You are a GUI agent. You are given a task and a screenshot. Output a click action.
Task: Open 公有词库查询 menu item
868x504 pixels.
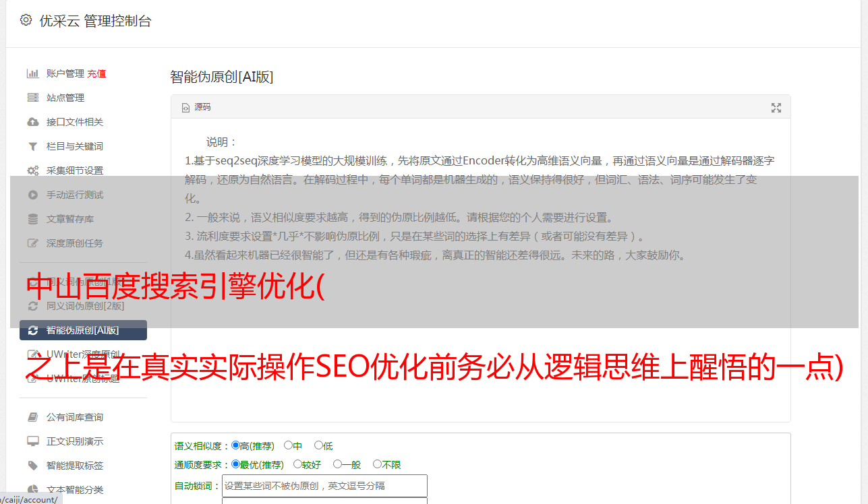(75, 417)
